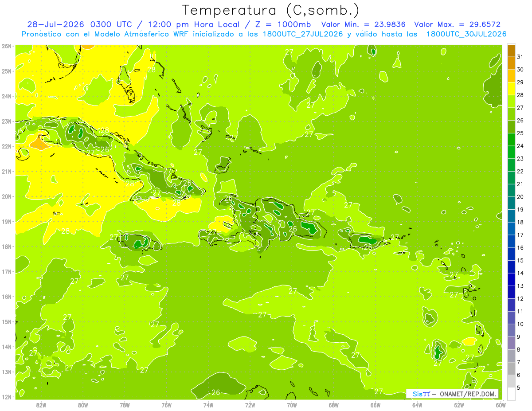Click the title "Temperatura (C,somb.)"

(x=271, y=11)
